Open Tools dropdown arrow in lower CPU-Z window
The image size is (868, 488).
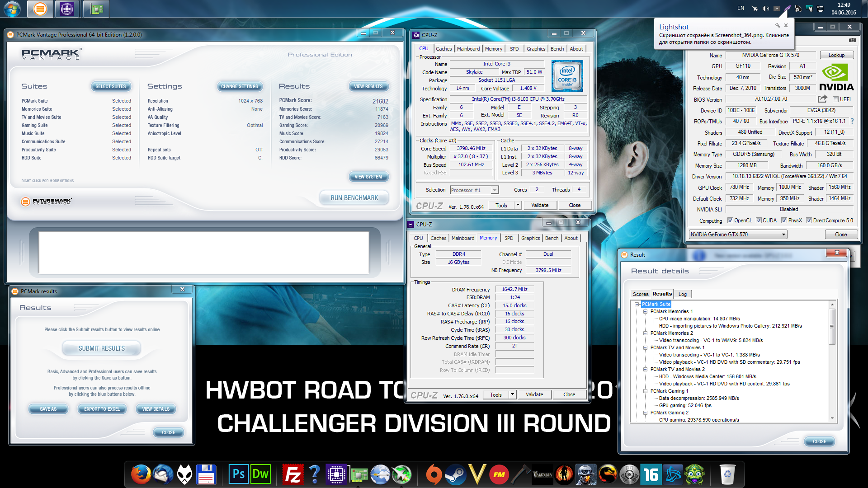tap(512, 394)
